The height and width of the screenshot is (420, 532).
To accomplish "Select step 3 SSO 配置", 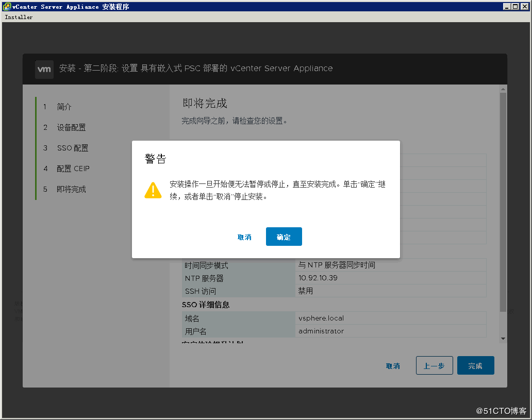I will (72, 148).
